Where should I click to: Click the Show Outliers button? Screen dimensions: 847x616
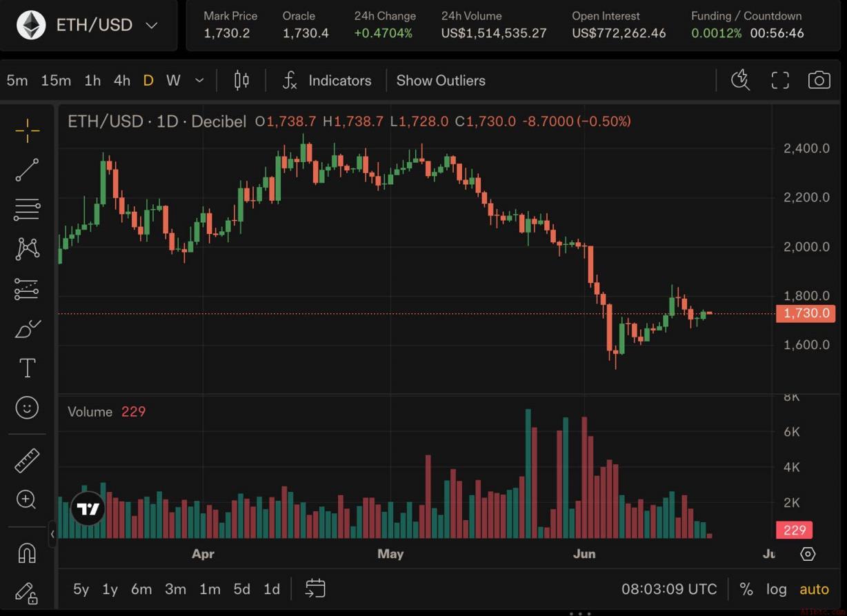click(441, 81)
